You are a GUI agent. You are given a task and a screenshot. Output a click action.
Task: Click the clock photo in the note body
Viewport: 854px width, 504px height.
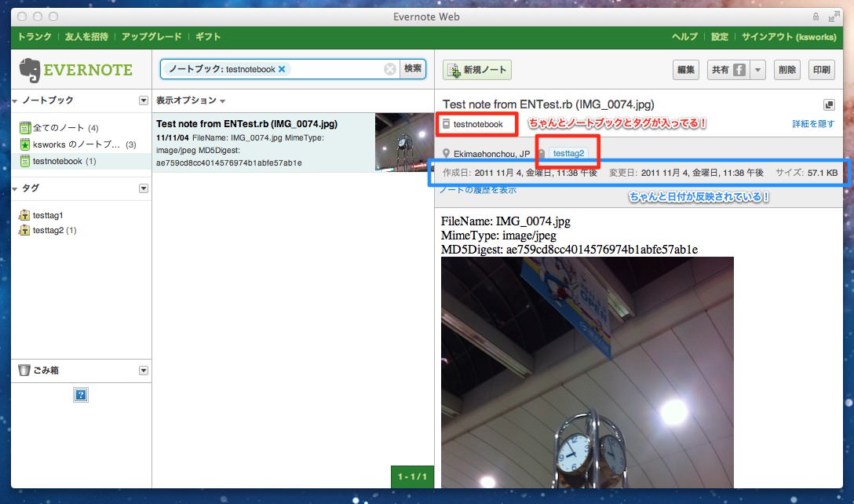coord(587,373)
